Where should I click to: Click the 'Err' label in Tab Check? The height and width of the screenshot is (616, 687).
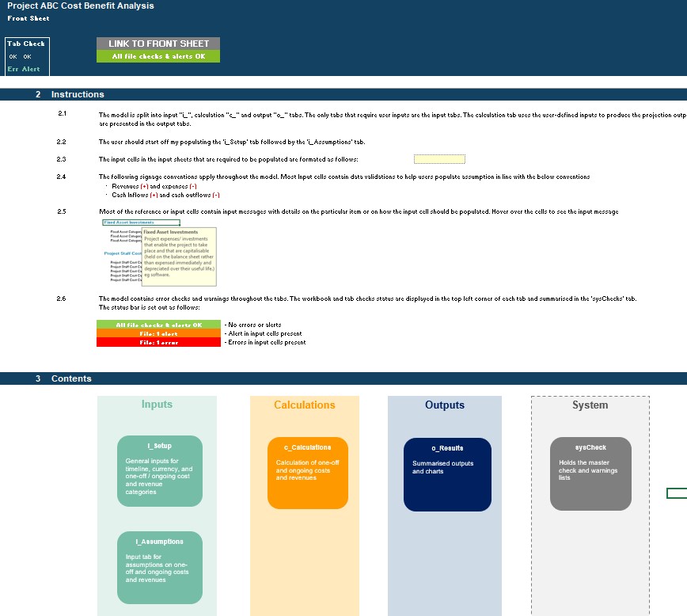click(x=13, y=69)
